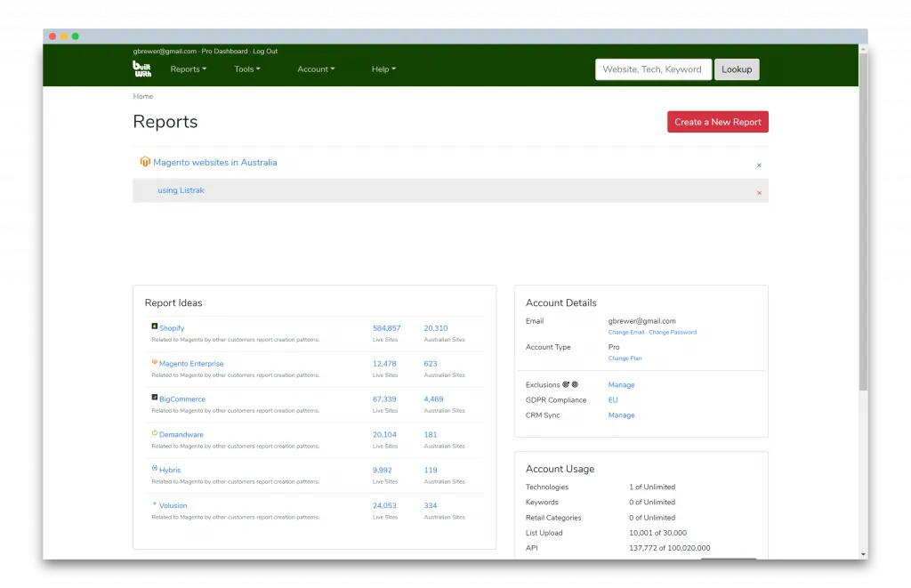Click the Magento icon beside the Australia report
This screenshot has height=588, width=911.
tap(145, 162)
